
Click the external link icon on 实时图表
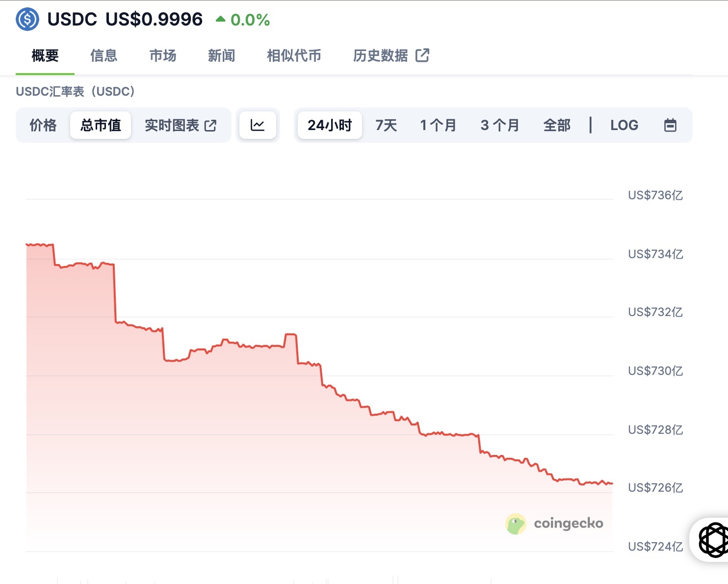[x=210, y=125]
